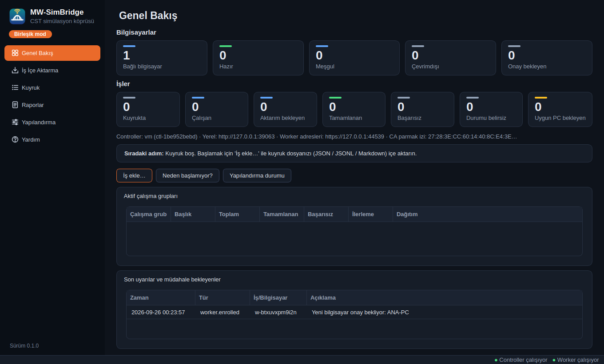The width and height of the screenshot is (604, 364).
Task: Select the worker.enrolled warning row
Action: coord(354,312)
